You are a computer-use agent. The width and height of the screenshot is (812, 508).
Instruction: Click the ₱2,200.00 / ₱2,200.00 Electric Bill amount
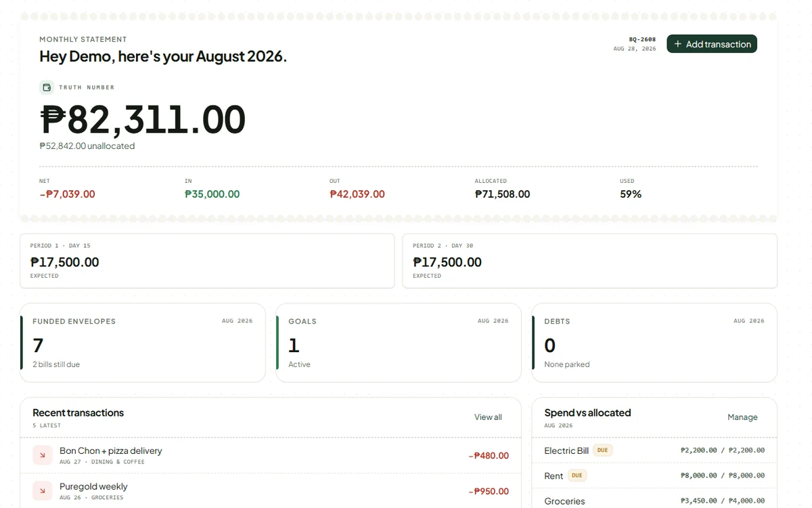point(723,450)
